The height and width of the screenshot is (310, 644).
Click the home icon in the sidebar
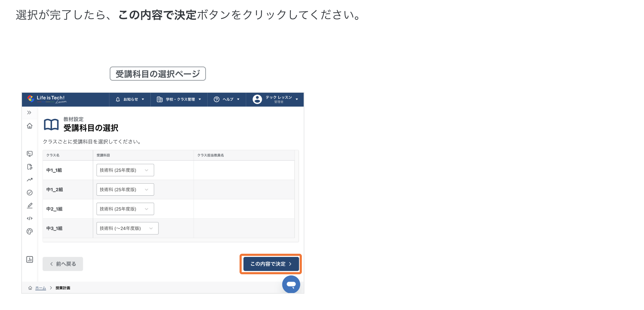tap(30, 126)
